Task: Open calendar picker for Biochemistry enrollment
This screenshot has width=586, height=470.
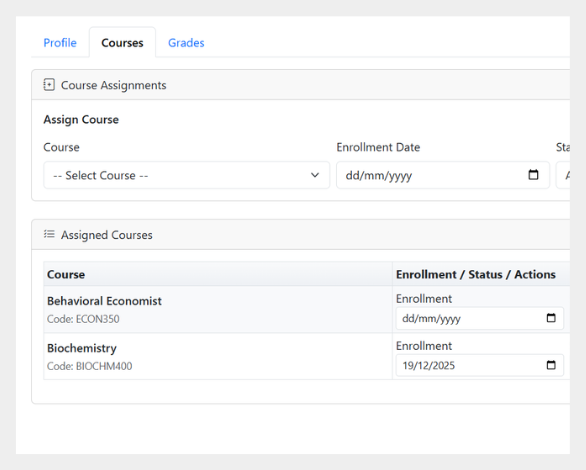Action: coord(551,365)
